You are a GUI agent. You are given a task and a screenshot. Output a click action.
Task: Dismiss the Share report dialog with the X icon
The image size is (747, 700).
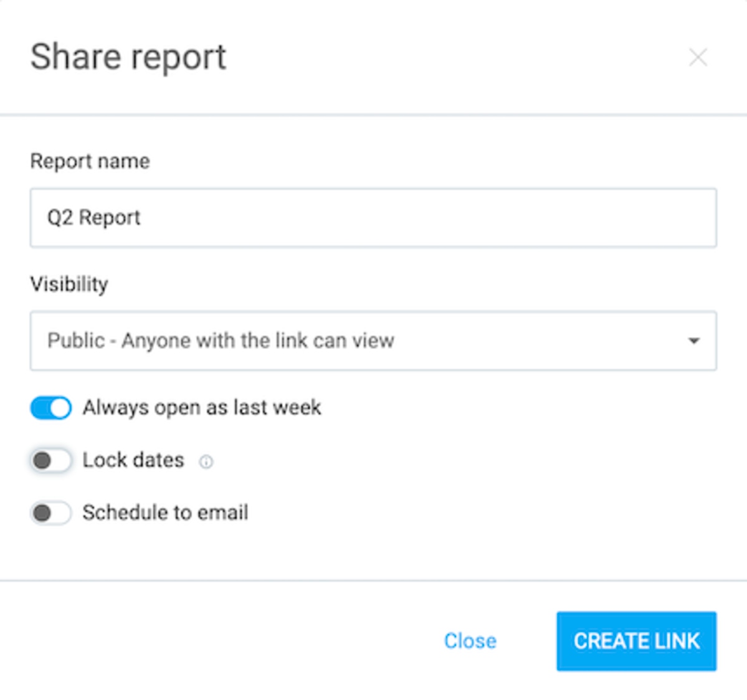[698, 57]
